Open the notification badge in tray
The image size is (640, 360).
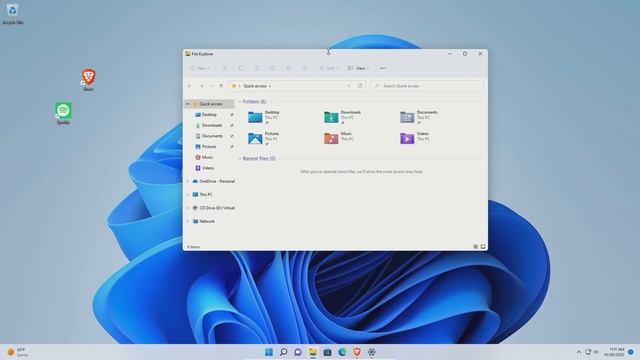click(631, 352)
